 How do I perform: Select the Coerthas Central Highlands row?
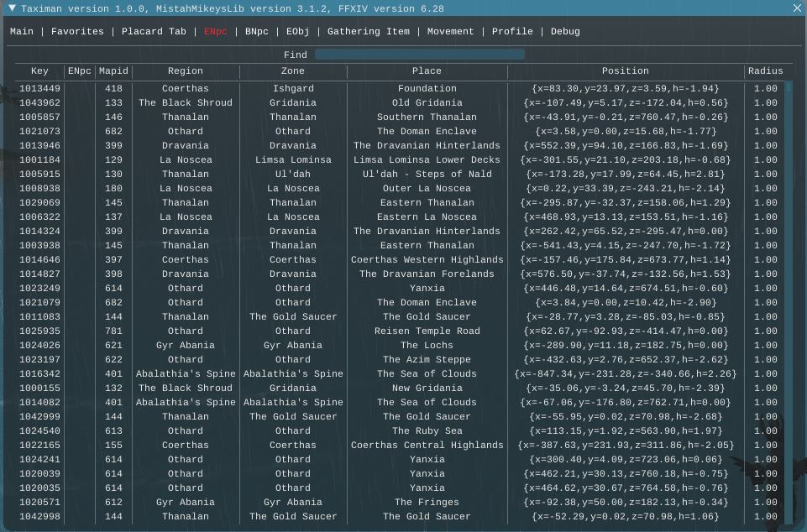point(427,446)
